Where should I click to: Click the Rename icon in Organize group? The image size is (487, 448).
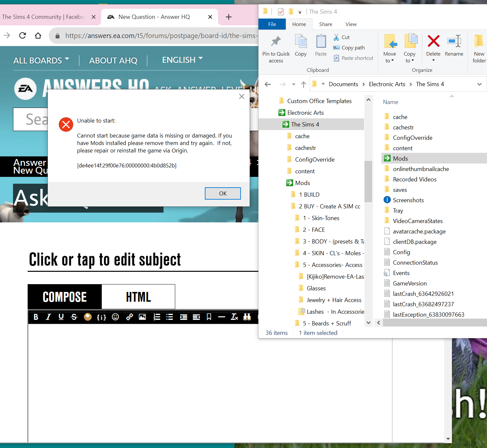[x=454, y=42]
